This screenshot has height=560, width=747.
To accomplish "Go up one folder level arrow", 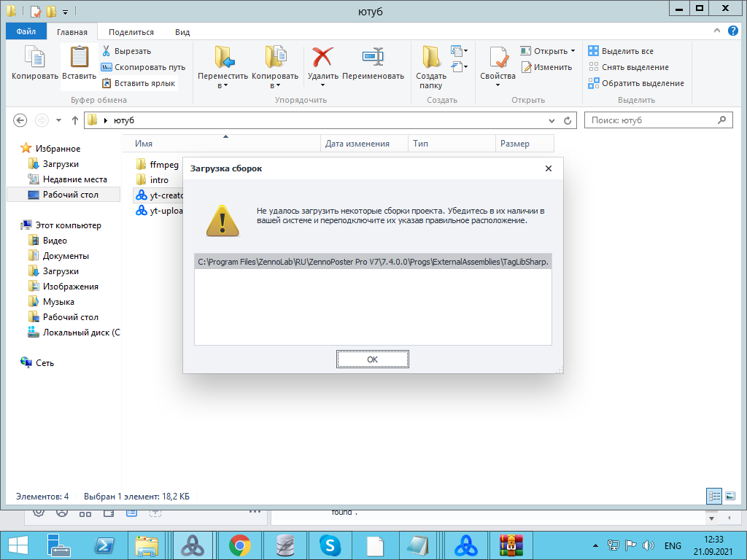I will click(75, 120).
